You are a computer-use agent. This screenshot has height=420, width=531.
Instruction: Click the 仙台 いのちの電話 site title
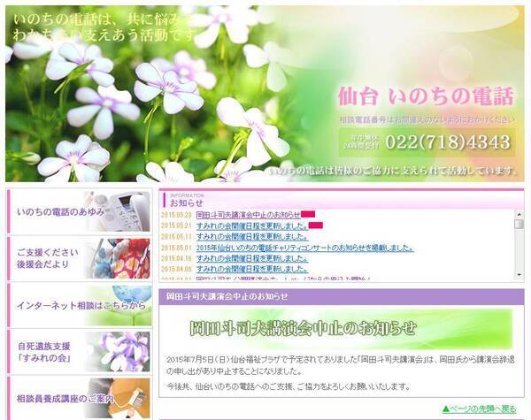(x=426, y=96)
